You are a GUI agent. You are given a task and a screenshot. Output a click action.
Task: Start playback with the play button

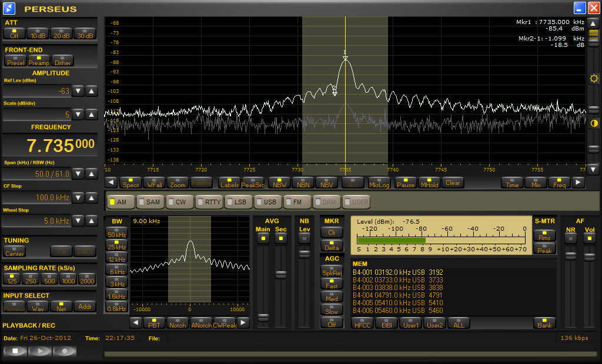coord(39,350)
